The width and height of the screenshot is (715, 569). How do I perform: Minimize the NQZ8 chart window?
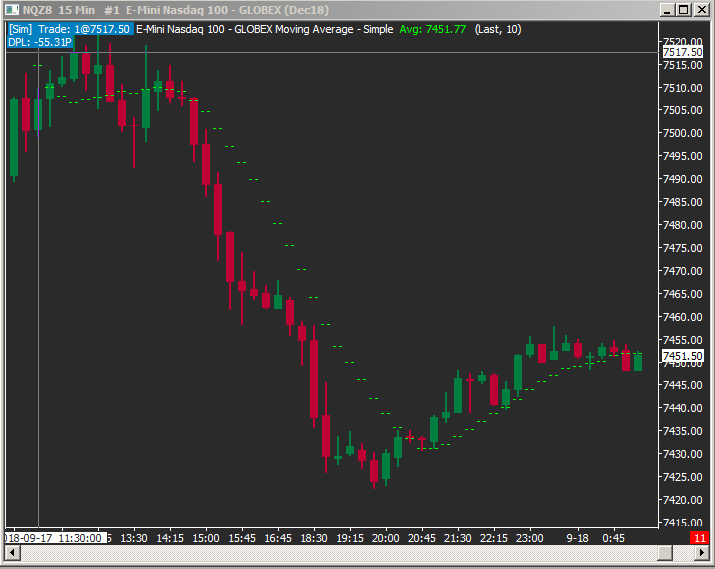667,10
